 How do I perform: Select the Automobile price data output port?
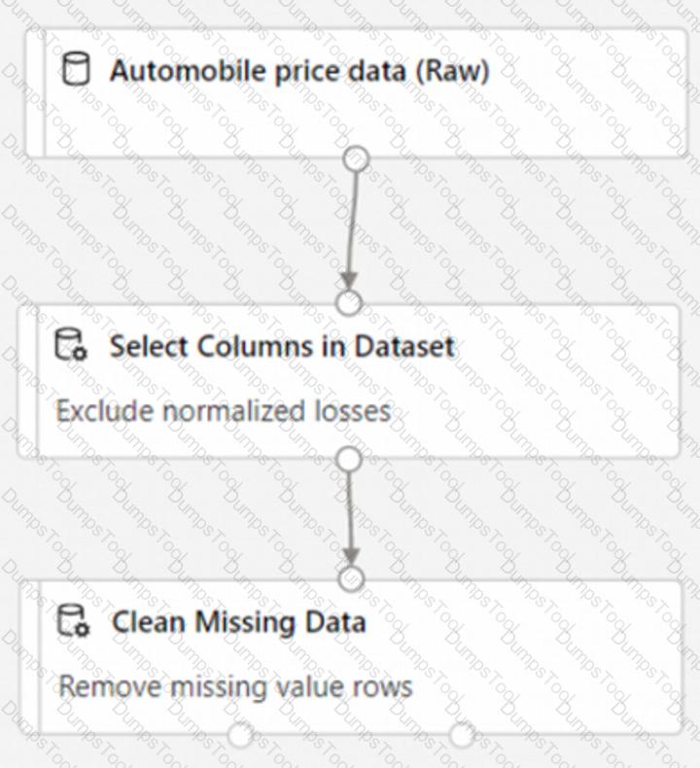coord(357,159)
